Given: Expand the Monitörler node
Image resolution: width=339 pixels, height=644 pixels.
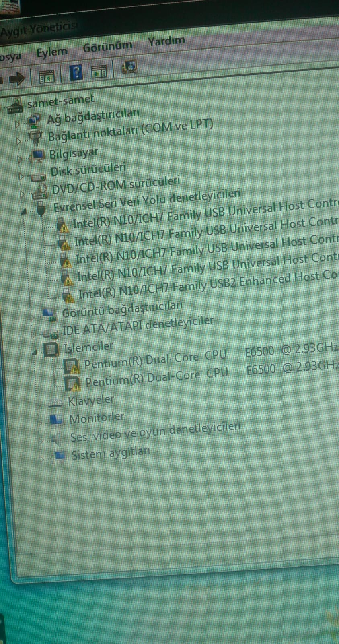Looking at the screenshot, I should pyautogui.click(x=39, y=423).
